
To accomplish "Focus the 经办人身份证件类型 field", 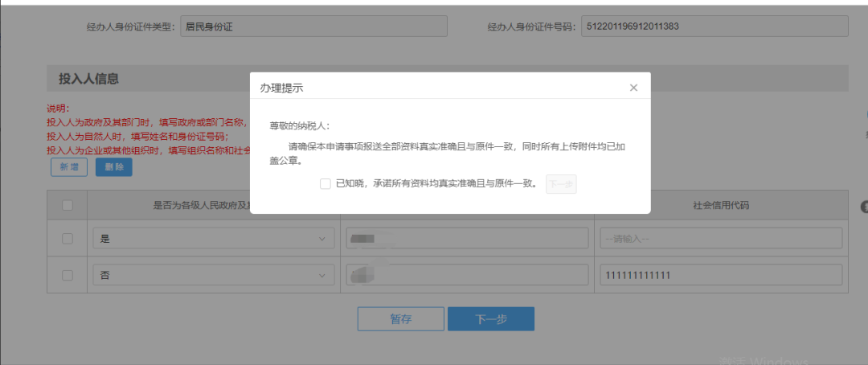I will [313, 27].
